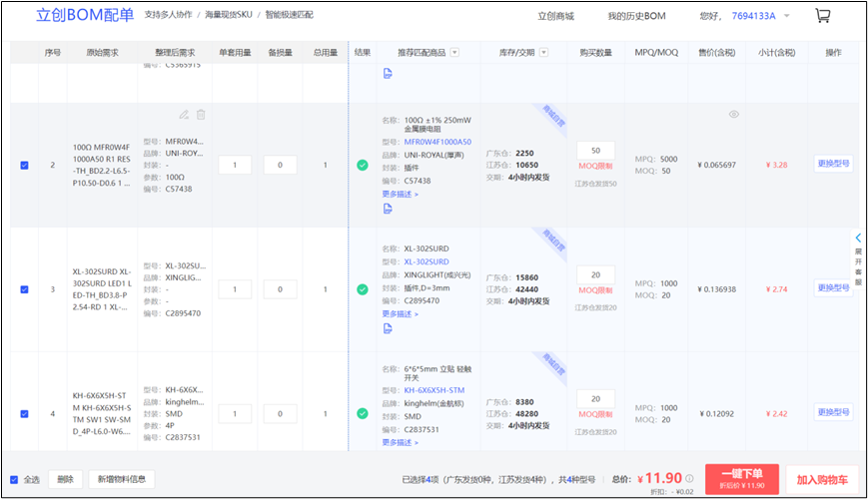Click the 序号 column header

[53, 53]
